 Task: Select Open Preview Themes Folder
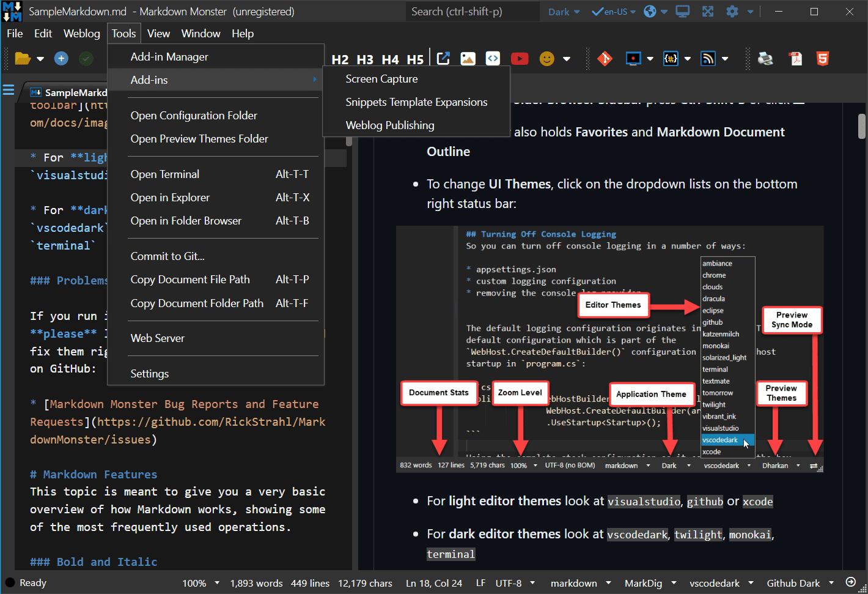pos(216,139)
